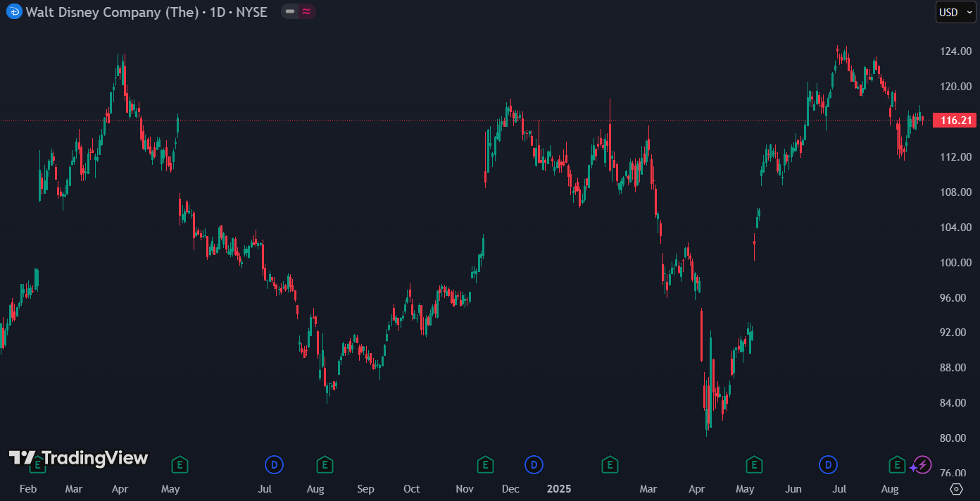Click the Jun time axis label
The image size is (980, 501).
point(793,489)
